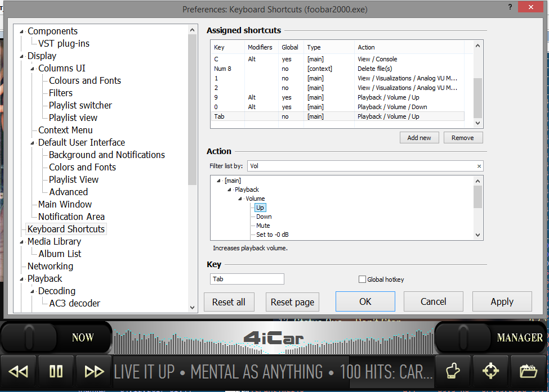
Task: Collapse the Columns UI tree node
Action: (33, 69)
